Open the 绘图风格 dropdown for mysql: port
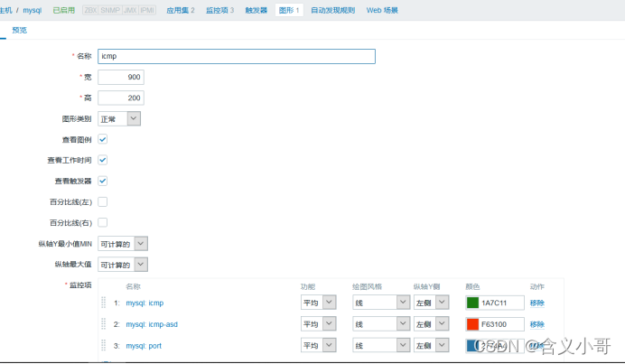This screenshot has height=364, width=625. (381, 345)
